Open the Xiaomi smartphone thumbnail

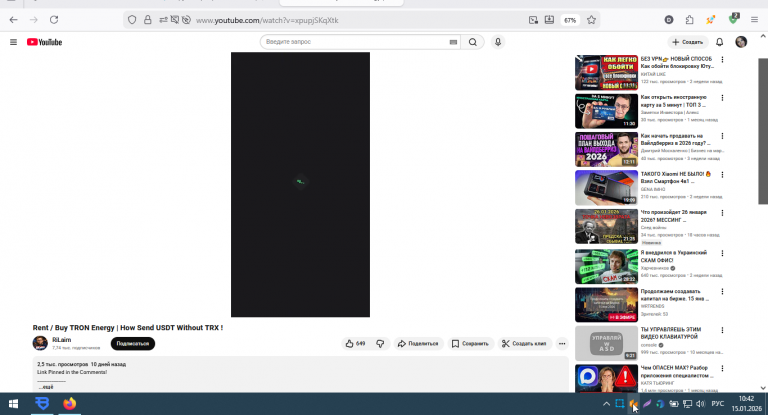click(606, 188)
